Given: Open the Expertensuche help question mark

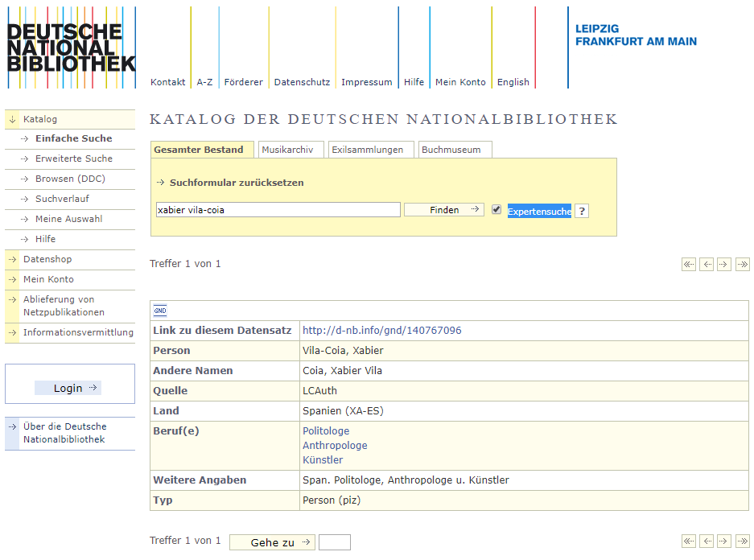Looking at the screenshot, I should coord(582,211).
